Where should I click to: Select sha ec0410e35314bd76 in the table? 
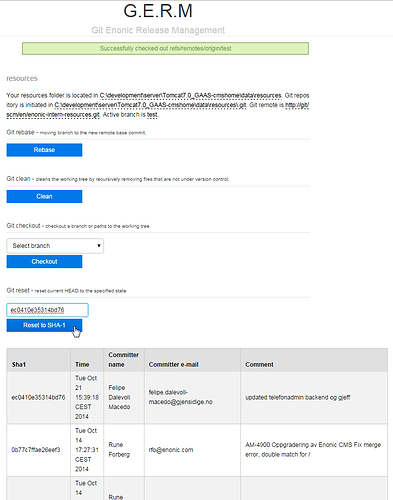tap(38, 397)
